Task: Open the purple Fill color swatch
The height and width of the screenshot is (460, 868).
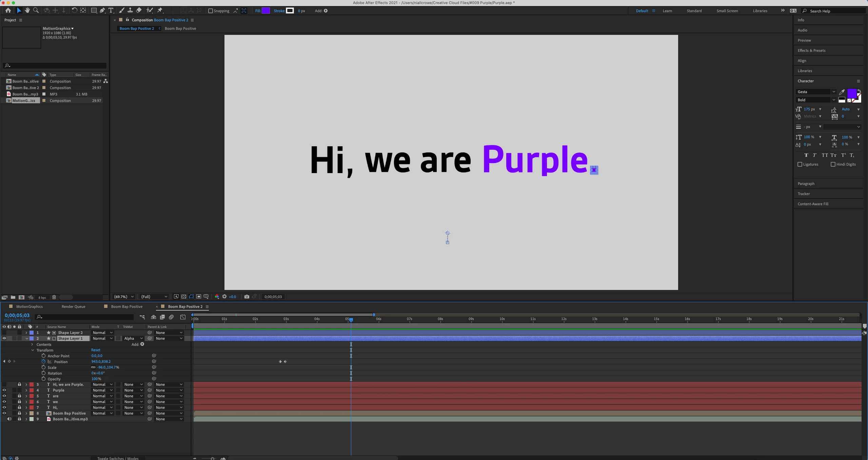Action: coord(266,11)
